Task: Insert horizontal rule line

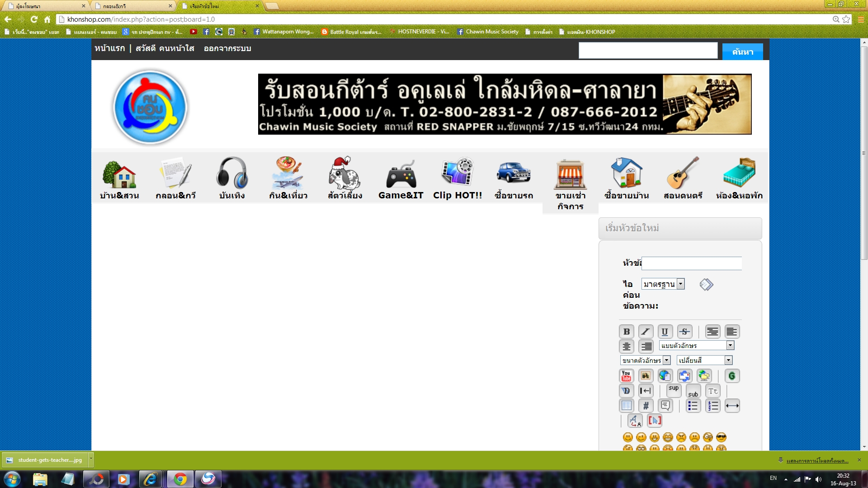Action: point(732,406)
